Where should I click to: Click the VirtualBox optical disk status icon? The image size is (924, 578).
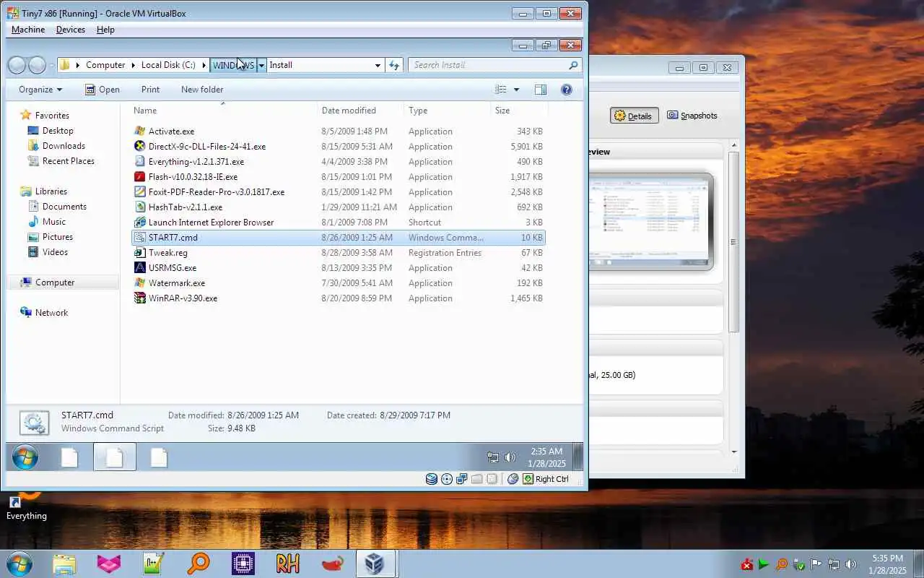(447, 479)
